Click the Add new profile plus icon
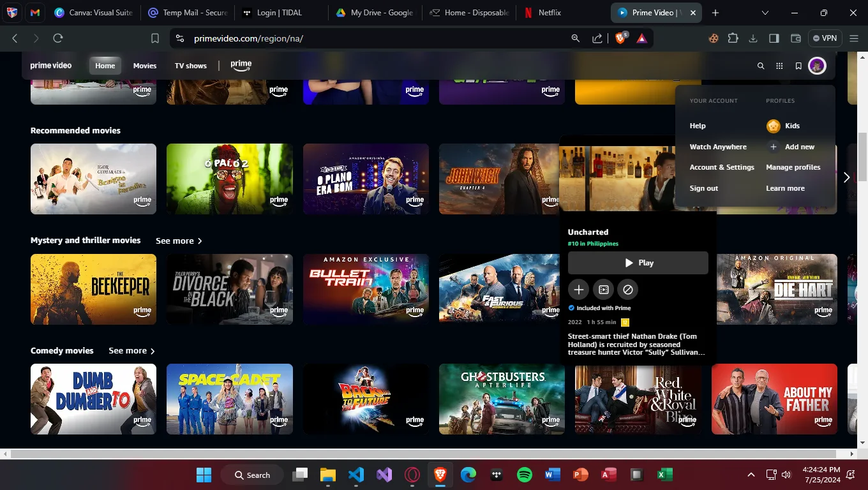The image size is (868, 490). click(x=774, y=147)
